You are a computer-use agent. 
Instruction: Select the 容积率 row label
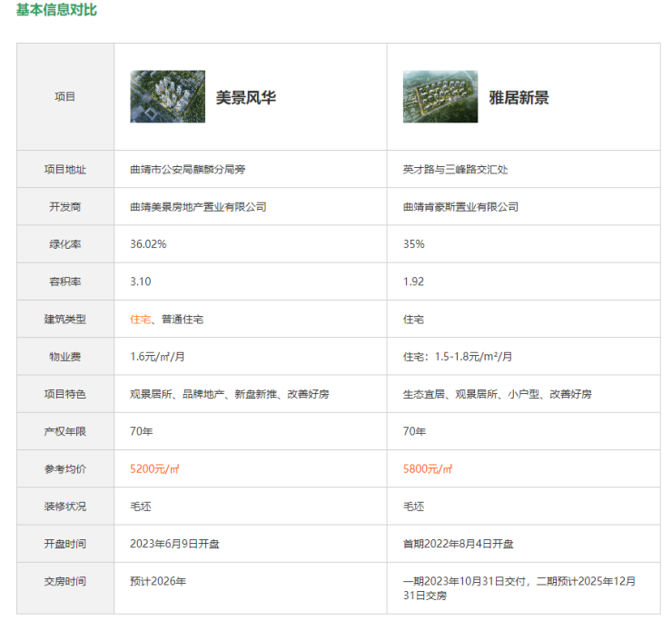[x=65, y=281]
